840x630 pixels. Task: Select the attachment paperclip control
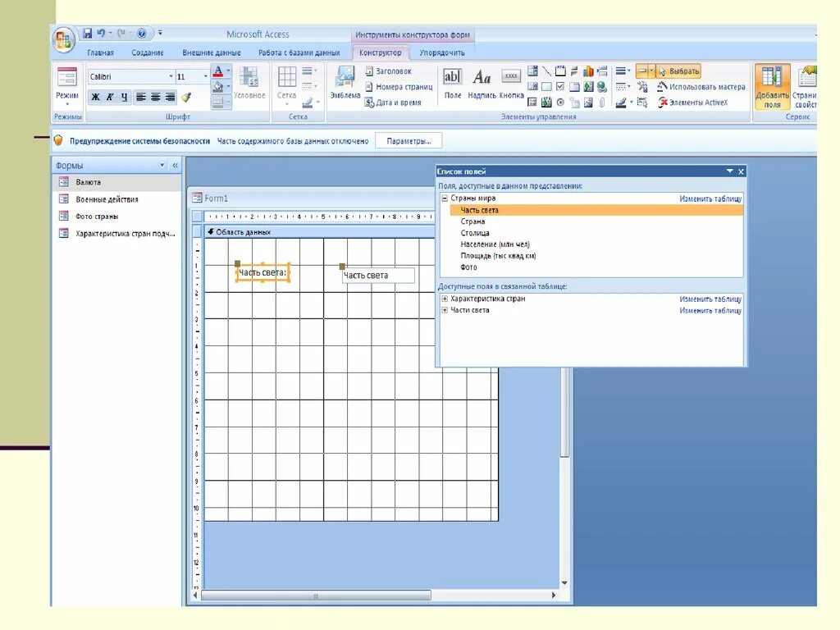602,103
